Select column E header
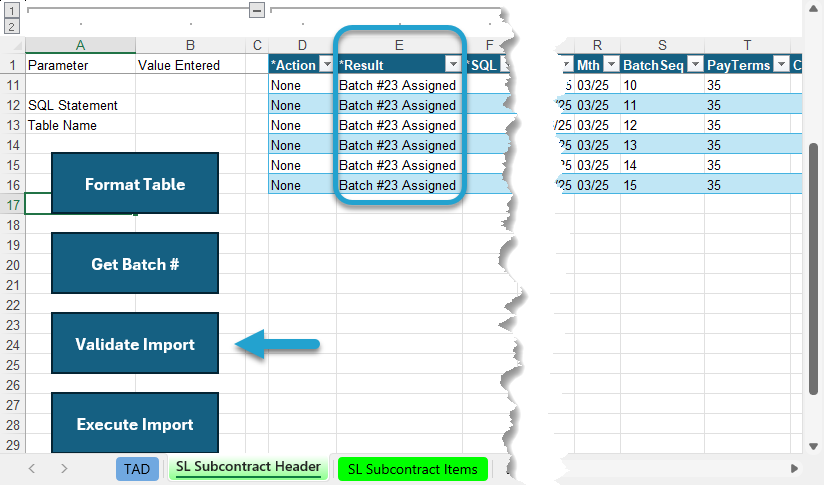Viewport: 824px width, 485px height. click(399, 45)
